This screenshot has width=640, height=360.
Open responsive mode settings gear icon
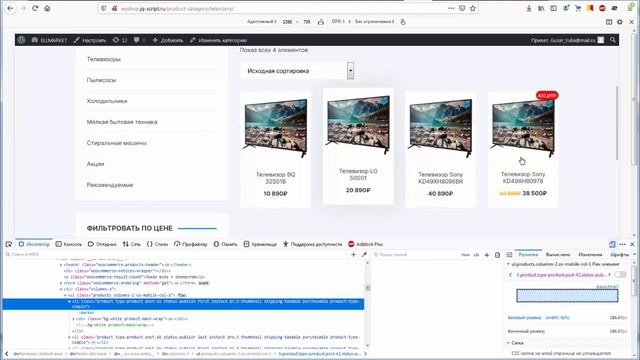(620, 22)
